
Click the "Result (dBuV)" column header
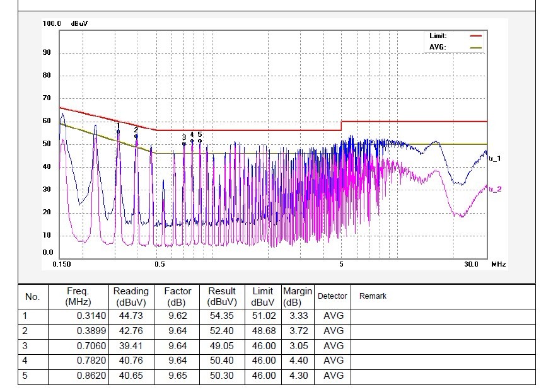[222, 297]
